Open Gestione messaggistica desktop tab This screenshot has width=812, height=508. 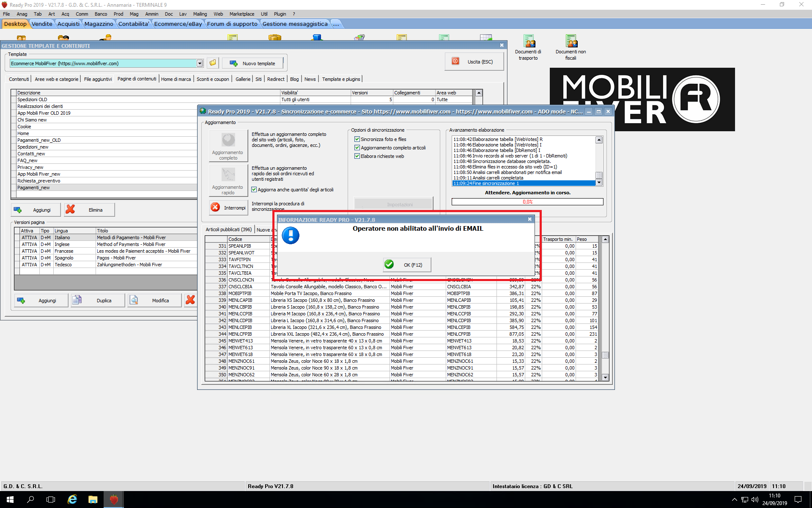coord(295,24)
